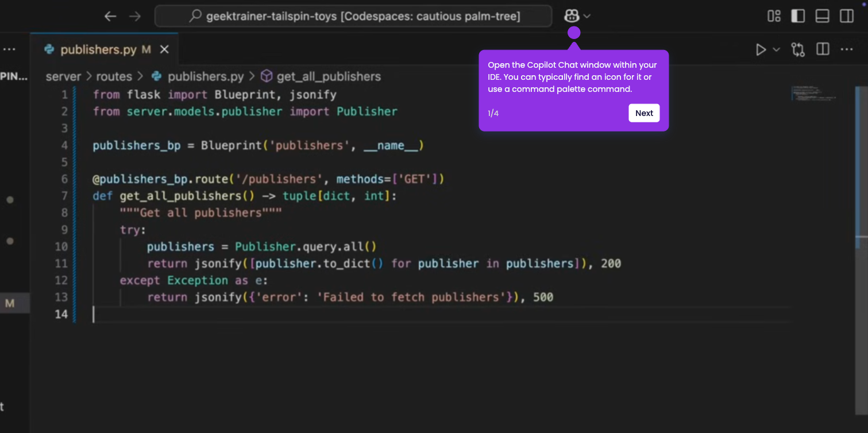Expand the run options dropdown
Image resolution: width=868 pixels, height=433 pixels.
point(776,50)
